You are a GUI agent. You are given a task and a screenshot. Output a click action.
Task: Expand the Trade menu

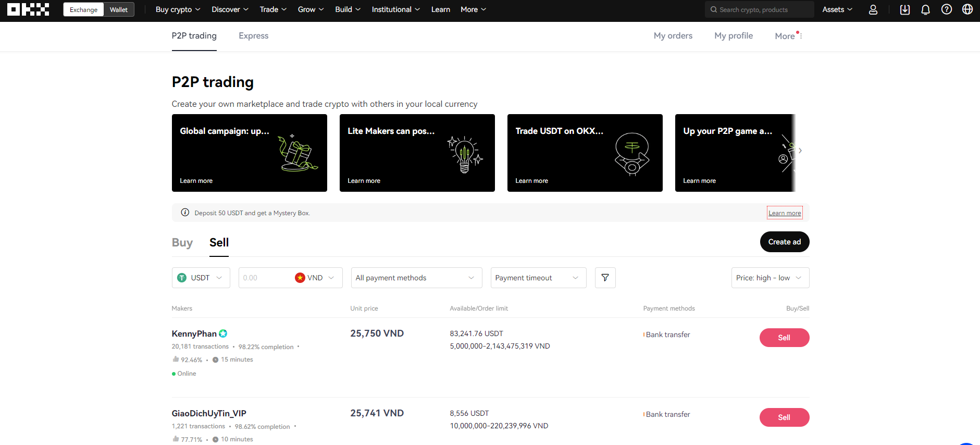point(273,9)
